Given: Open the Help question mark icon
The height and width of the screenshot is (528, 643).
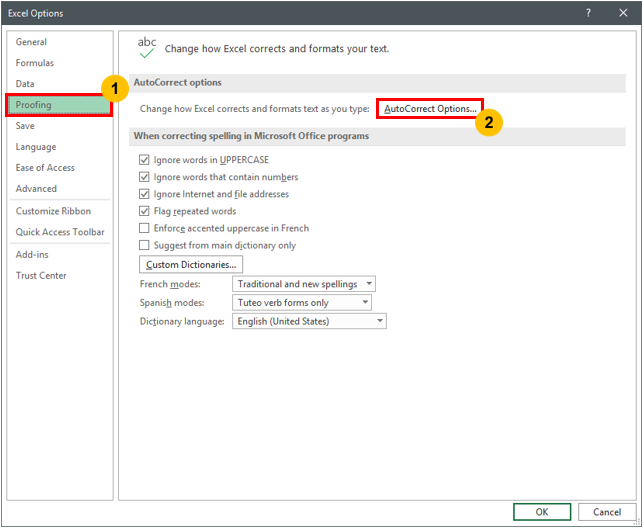Looking at the screenshot, I should coord(588,13).
